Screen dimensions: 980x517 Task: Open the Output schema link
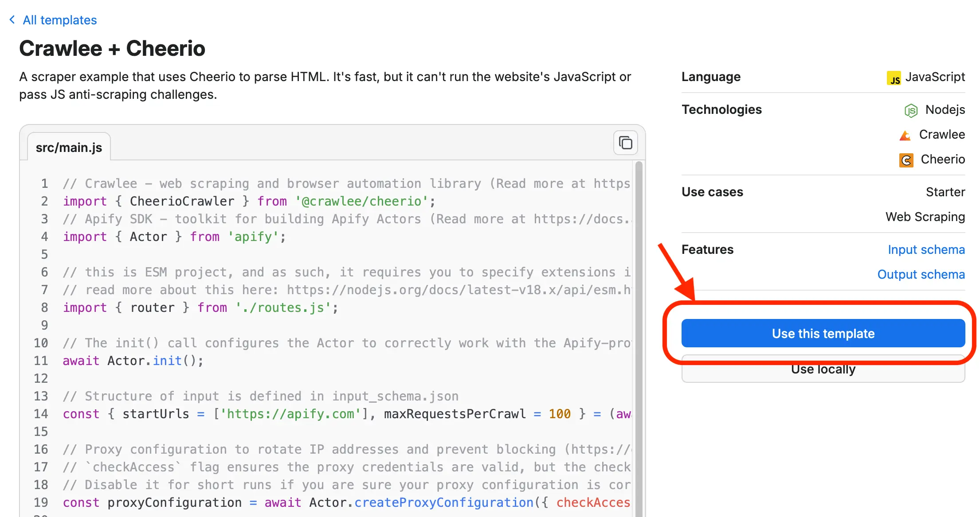(921, 274)
